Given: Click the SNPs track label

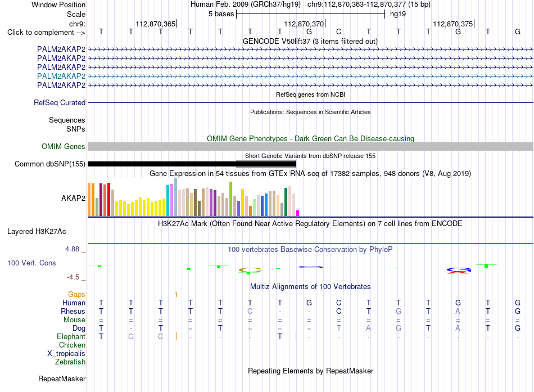Looking at the screenshot, I should [x=76, y=129].
